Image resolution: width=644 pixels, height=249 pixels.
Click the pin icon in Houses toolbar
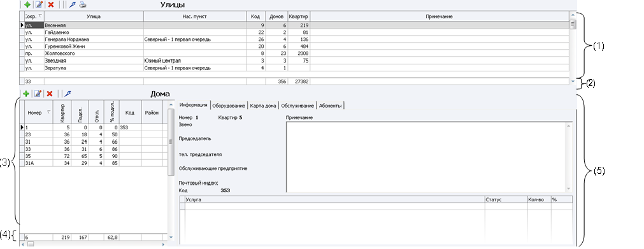click(x=68, y=94)
